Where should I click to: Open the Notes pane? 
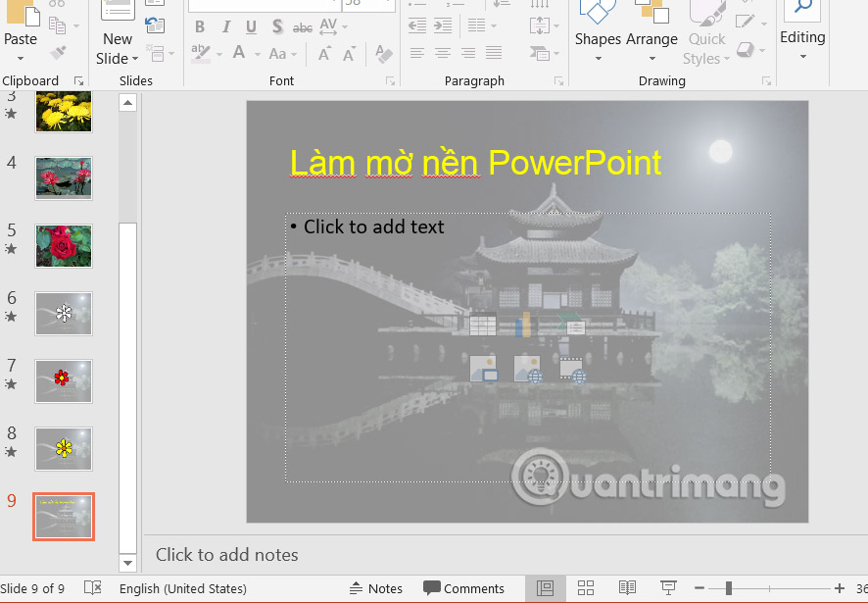[376, 587]
